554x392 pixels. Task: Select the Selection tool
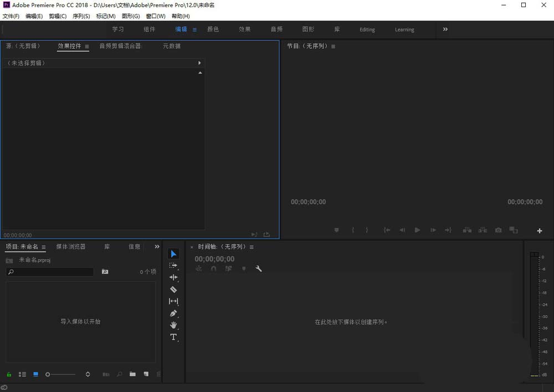pyautogui.click(x=173, y=254)
